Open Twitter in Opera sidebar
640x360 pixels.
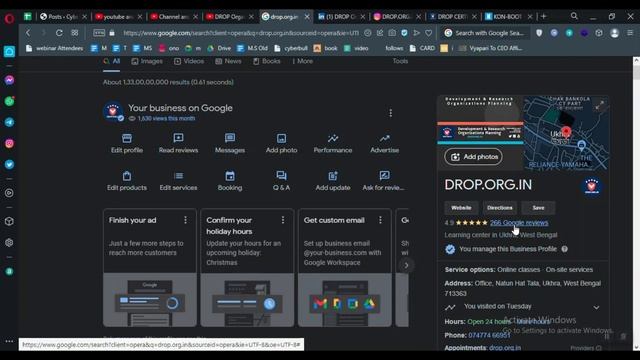pyautogui.click(x=9, y=164)
